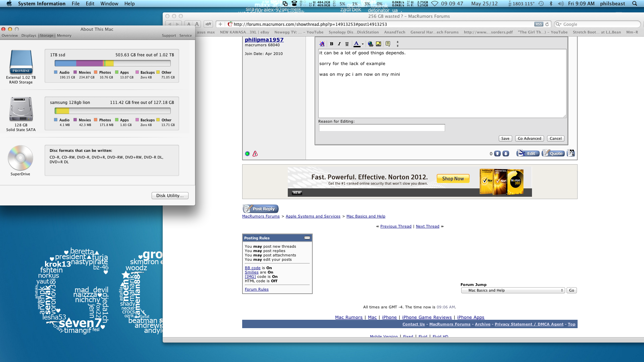Click 128 GB Solid State SATA drive icon
The height and width of the screenshot is (362, 644).
pos(21,109)
